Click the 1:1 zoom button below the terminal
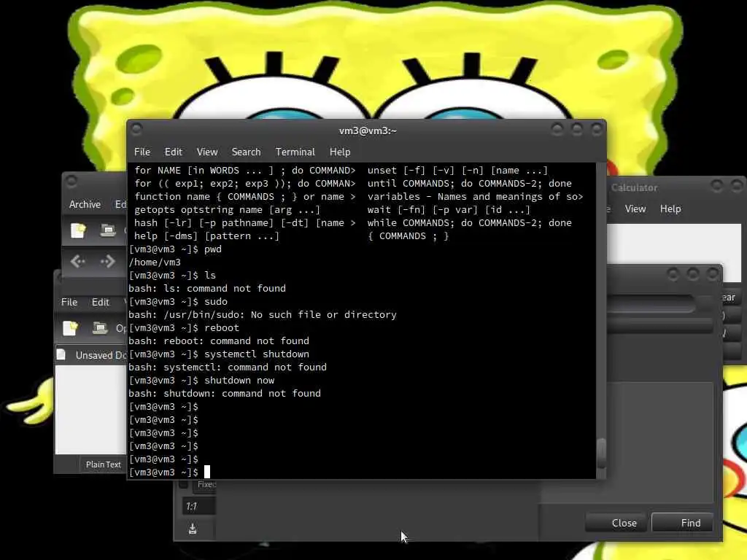 point(198,506)
